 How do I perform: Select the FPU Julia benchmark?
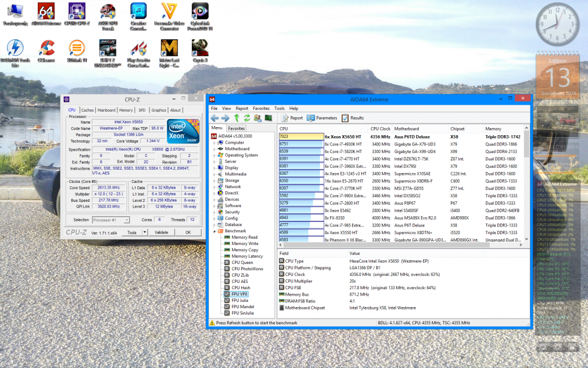pyautogui.click(x=239, y=300)
